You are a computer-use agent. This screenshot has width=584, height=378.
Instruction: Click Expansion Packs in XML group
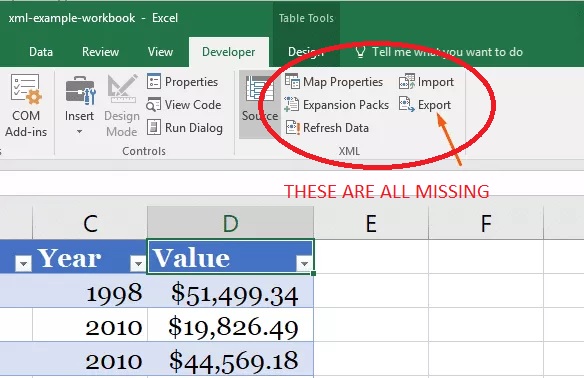(336, 105)
